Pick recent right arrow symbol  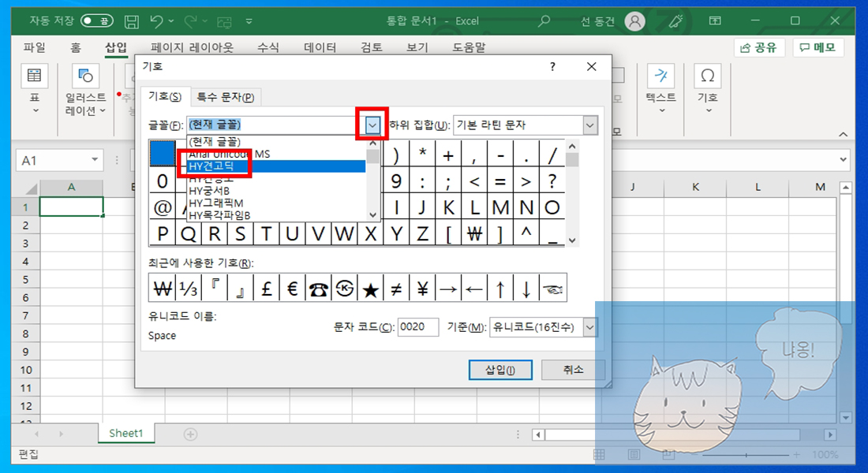click(x=448, y=288)
